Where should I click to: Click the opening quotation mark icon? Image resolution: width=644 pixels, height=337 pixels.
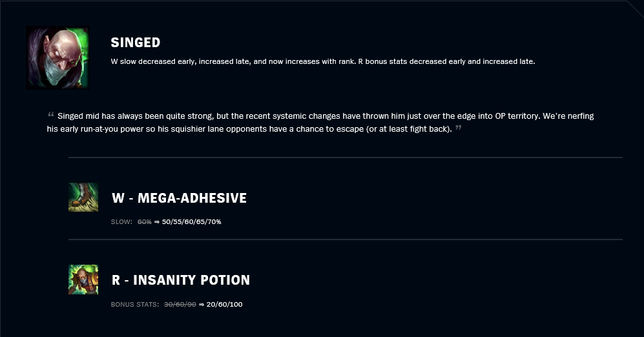click(51, 114)
